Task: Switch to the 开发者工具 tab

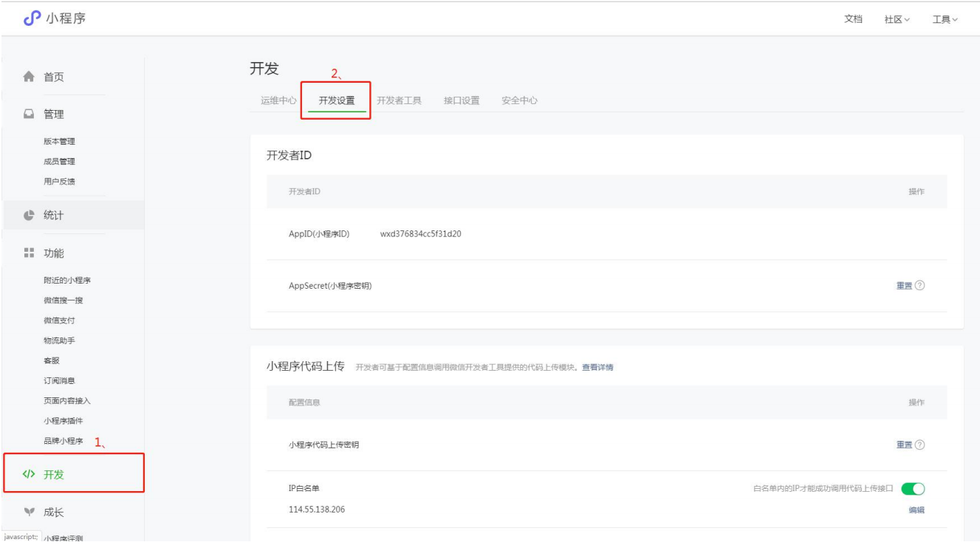Action: click(400, 100)
